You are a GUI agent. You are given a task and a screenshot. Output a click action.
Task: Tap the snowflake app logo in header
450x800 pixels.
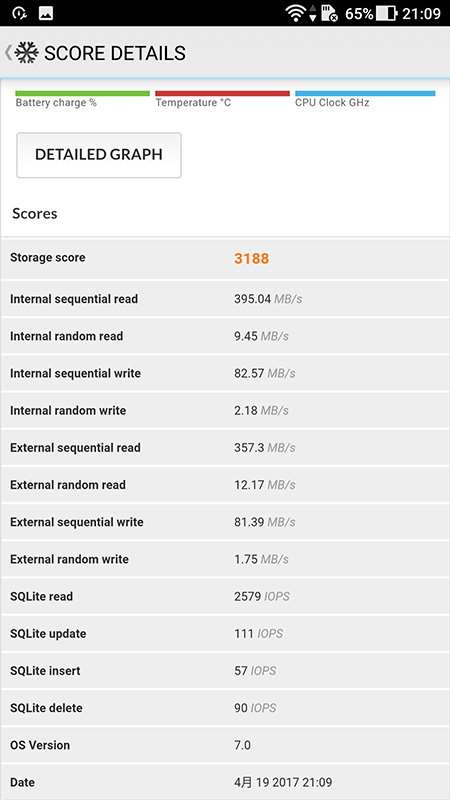click(x=27, y=53)
